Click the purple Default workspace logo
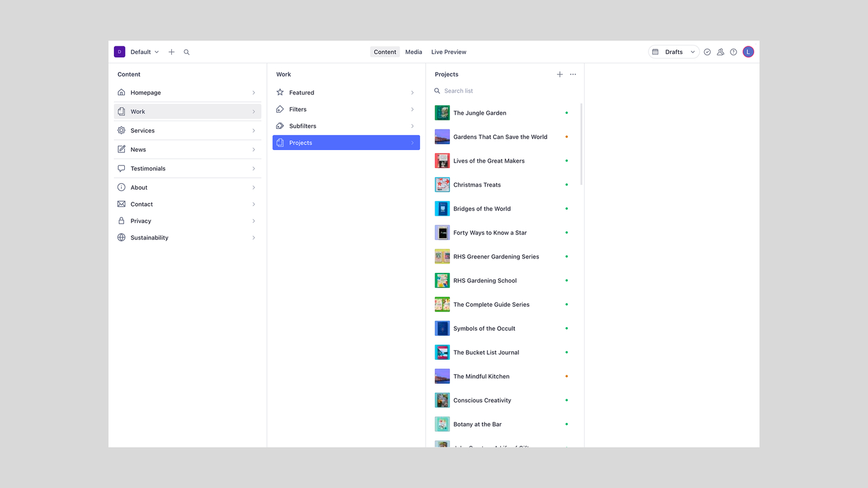Viewport: 868px width, 488px height. (x=119, y=52)
